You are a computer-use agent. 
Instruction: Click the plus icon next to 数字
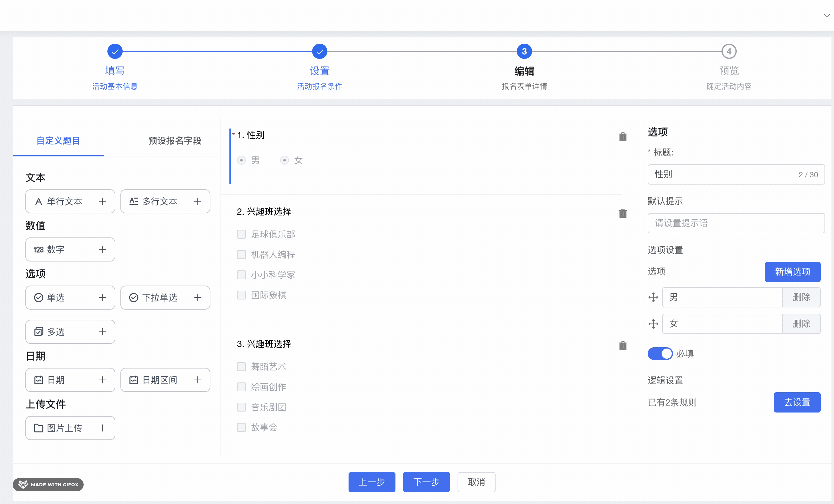(103, 249)
